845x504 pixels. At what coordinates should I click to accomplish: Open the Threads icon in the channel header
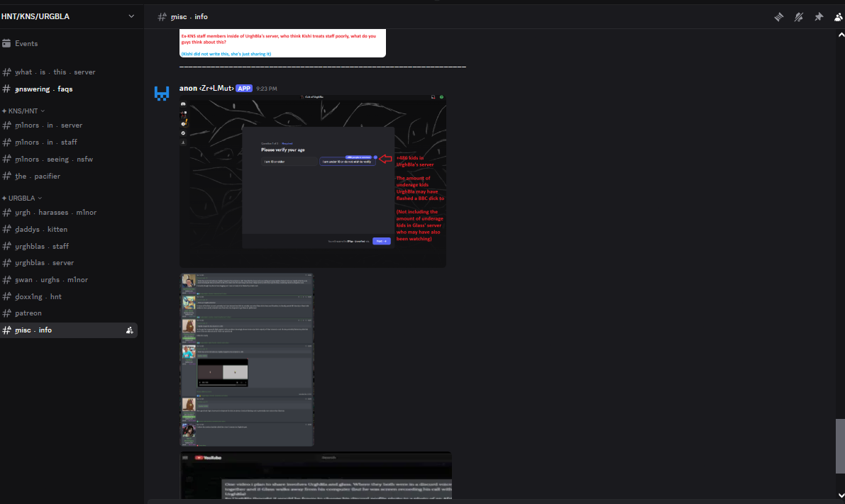click(x=779, y=17)
